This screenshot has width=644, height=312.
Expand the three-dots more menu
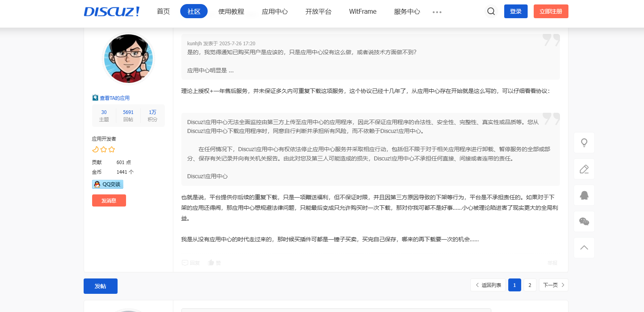437,12
